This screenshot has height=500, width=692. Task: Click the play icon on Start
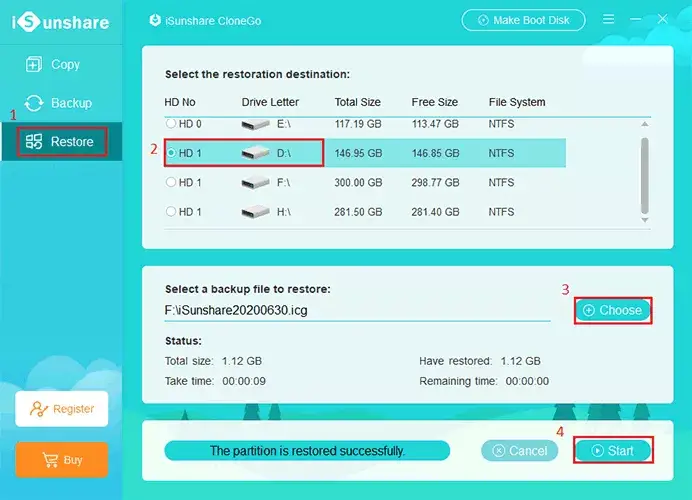pyautogui.click(x=597, y=451)
